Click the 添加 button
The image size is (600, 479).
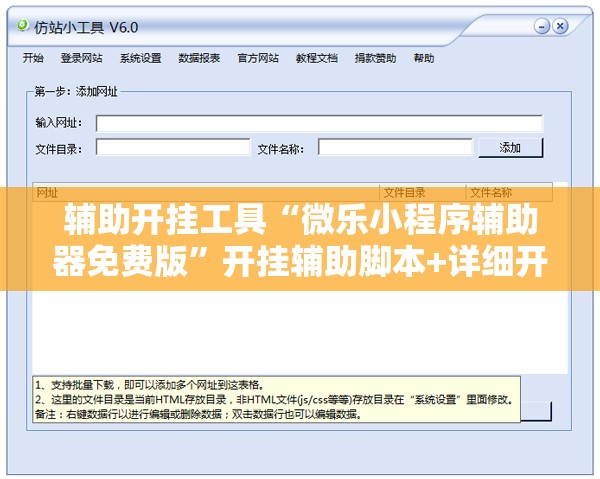point(510,148)
